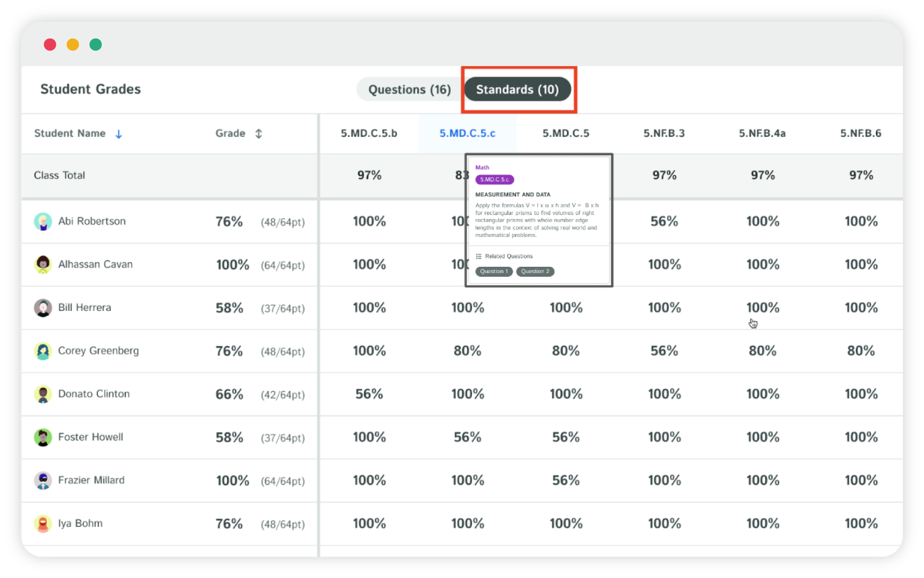The width and height of the screenshot is (924, 578).
Task: Click Abi Robertson's avatar icon
Action: point(43,221)
